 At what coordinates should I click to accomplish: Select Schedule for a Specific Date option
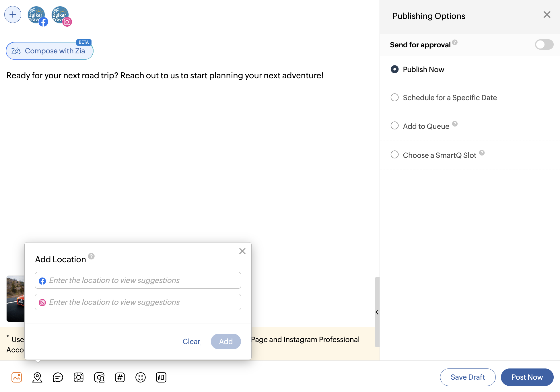395,98
